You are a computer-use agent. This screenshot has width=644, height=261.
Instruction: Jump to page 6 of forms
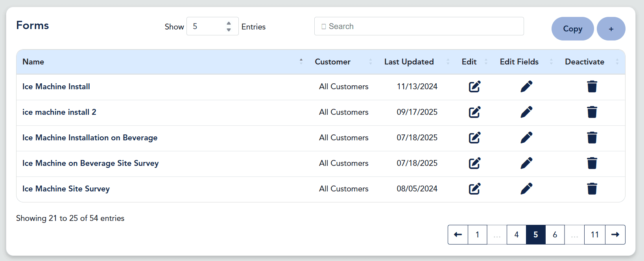(x=555, y=235)
